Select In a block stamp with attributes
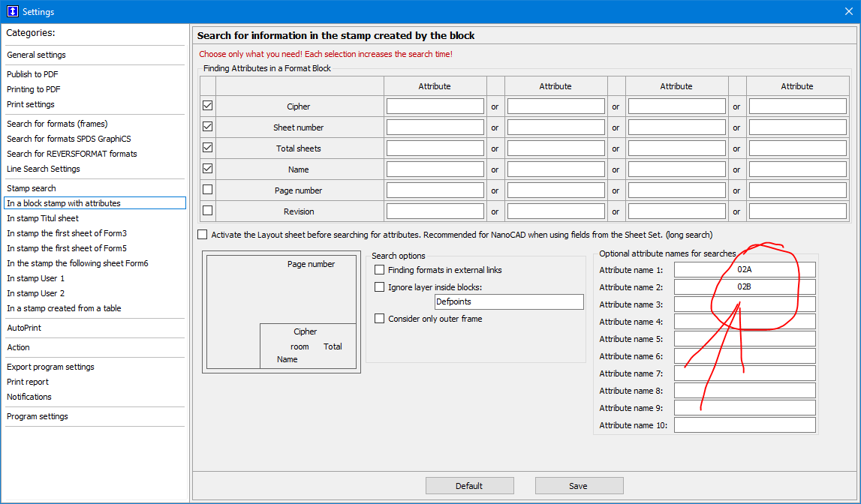The height and width of the screenshot is (504, 861). click(x=95, y=203)
